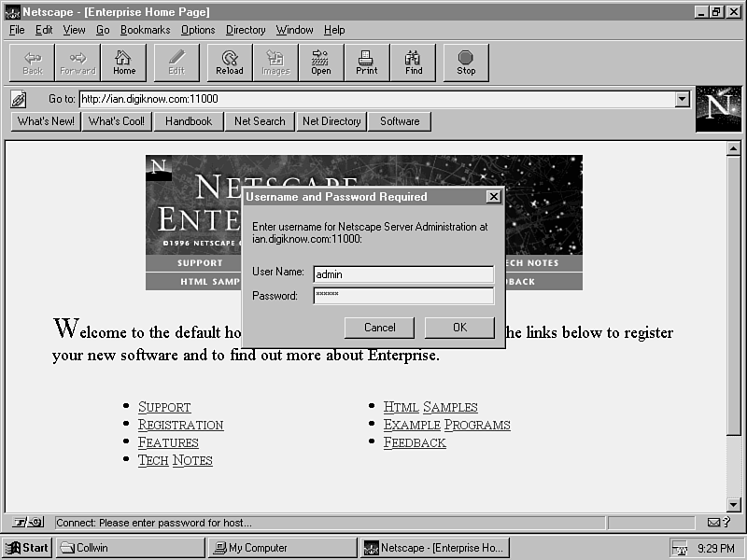Open the View menu
747x560 pixels.
click(x=74, y=30)
